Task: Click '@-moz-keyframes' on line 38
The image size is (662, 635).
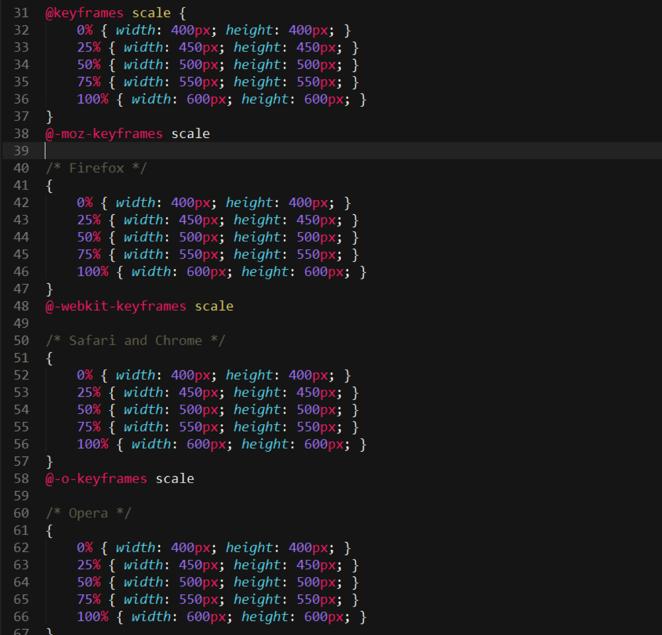Action: coord(104,134)
